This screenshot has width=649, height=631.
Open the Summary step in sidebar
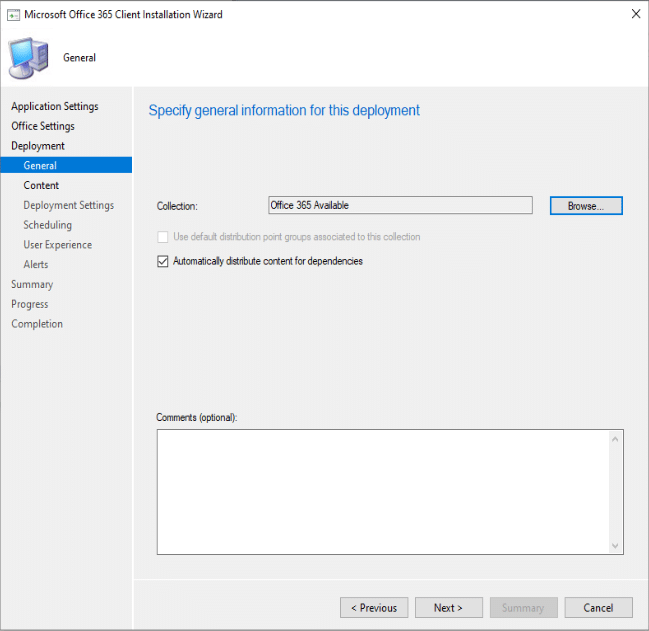(x=32, y=284)
